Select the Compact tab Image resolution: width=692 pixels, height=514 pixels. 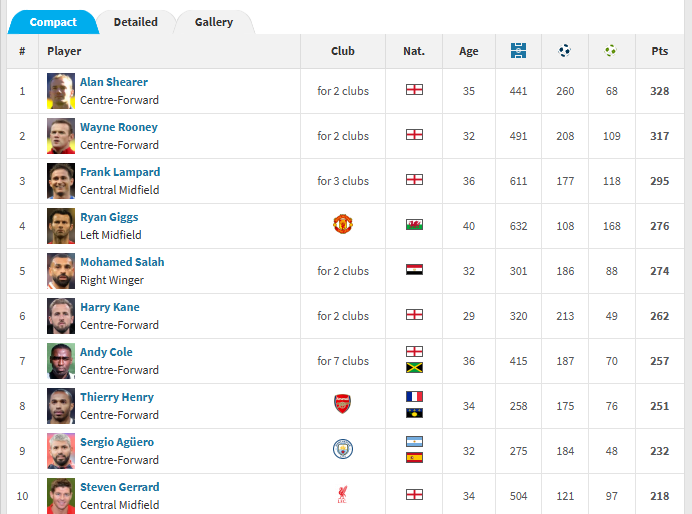(x=53, y=22)
